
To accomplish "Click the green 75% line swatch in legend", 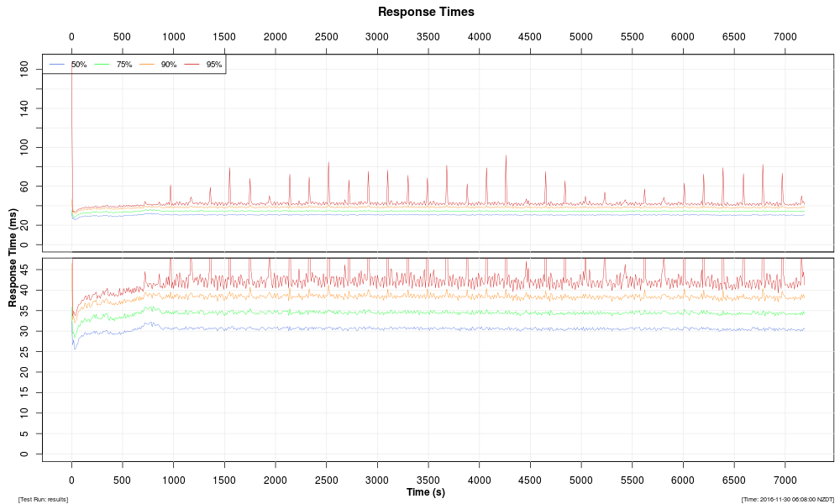I will click(102, 65).
